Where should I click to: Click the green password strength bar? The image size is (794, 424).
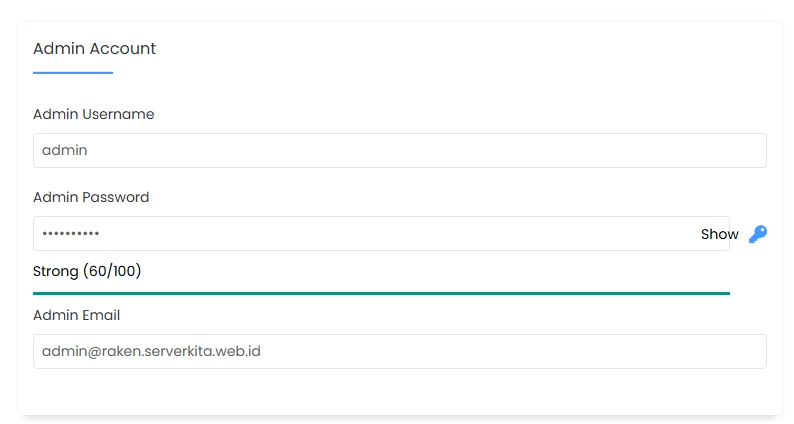[381, 293]
